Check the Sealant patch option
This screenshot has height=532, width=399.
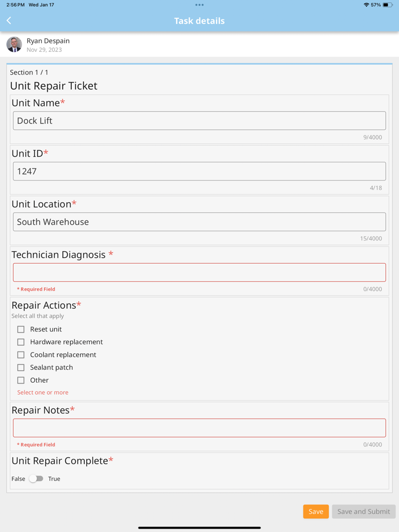click(x=21, y=367)
